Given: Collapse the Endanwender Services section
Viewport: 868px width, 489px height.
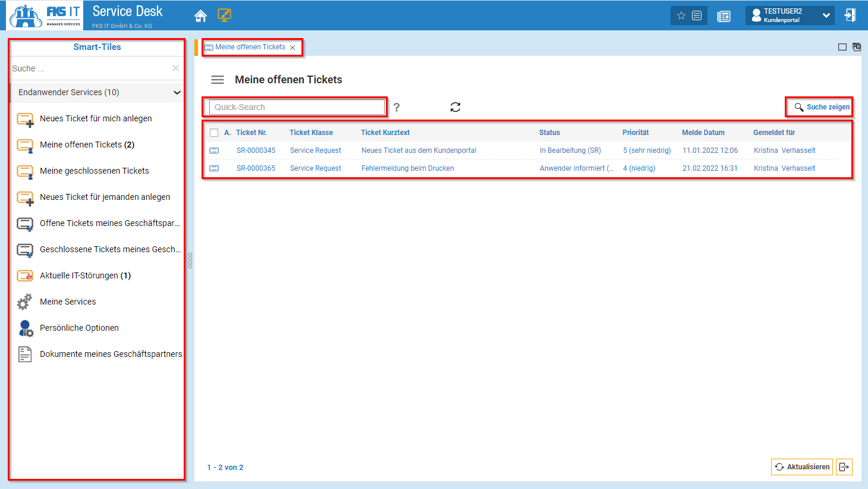Looking at the screenshot, I should click(177, 92).
